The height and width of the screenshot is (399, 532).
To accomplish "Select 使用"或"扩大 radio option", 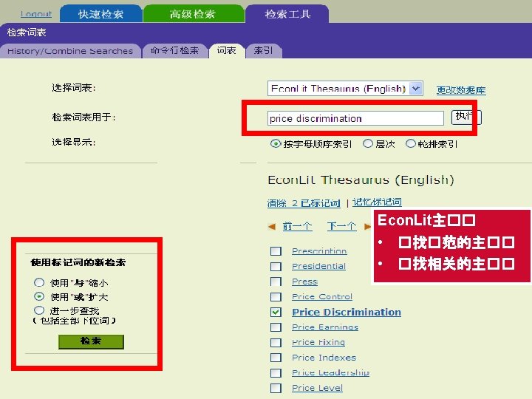I will (39, 296).
